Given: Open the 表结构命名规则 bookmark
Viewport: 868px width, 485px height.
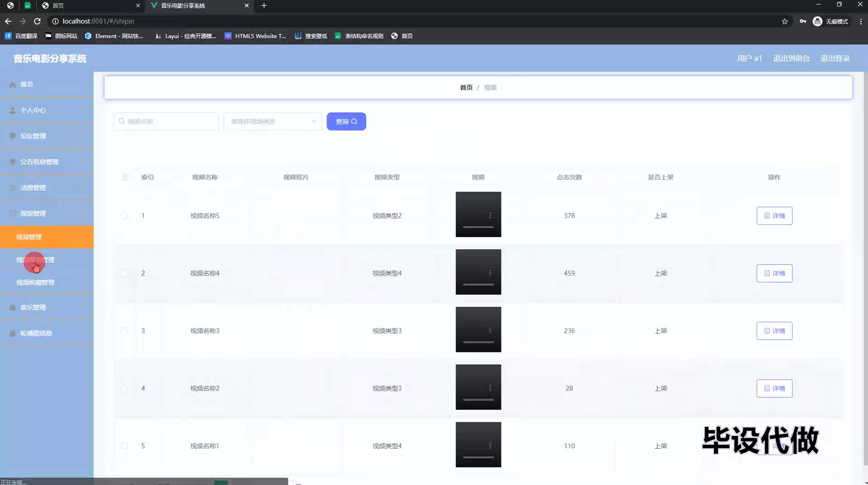Looking at the screenshot, I should 359,36.
